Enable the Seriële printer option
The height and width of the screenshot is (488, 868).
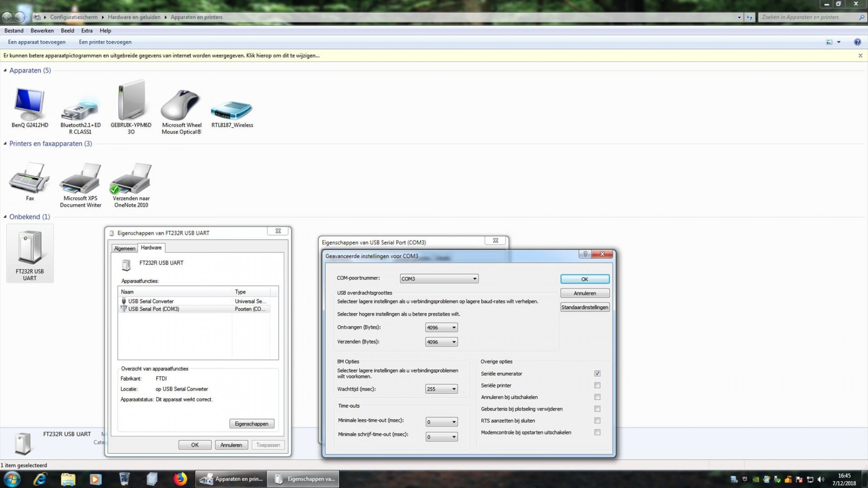[597, 385]
